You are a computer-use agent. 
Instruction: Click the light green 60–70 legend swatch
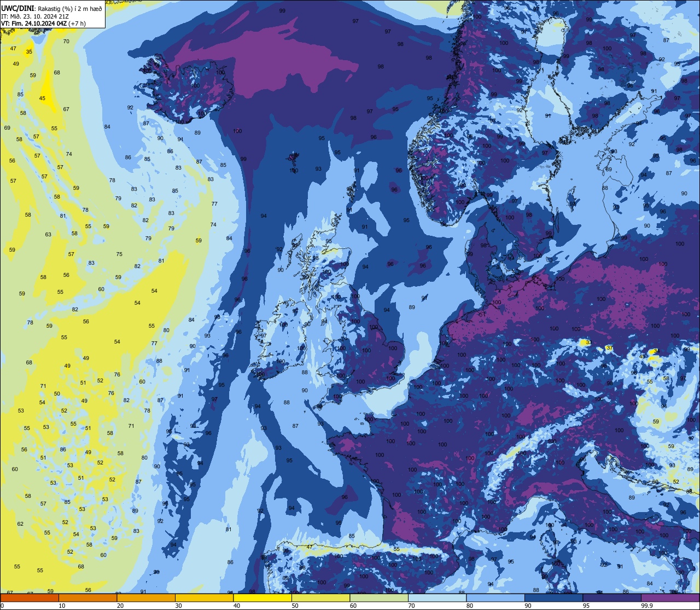point(379,597)
